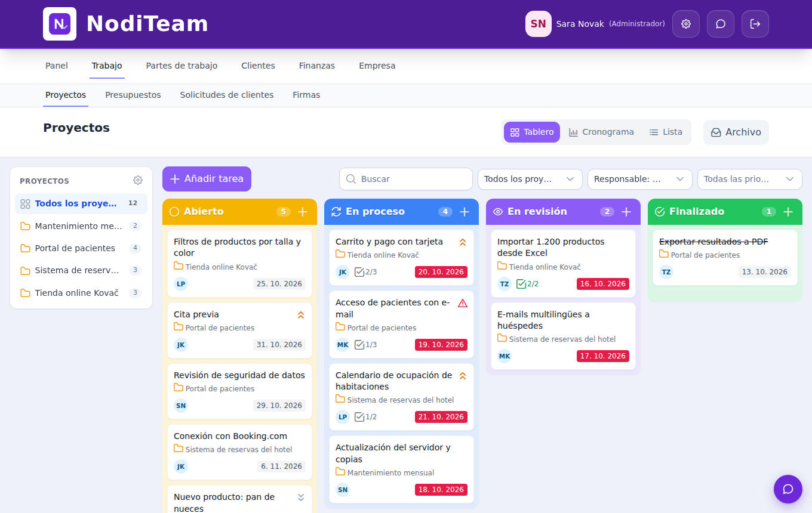The height and width of the screenshot is (513, 812).
Task: Switch to Lista view
Action: click(x=666, y=132)
